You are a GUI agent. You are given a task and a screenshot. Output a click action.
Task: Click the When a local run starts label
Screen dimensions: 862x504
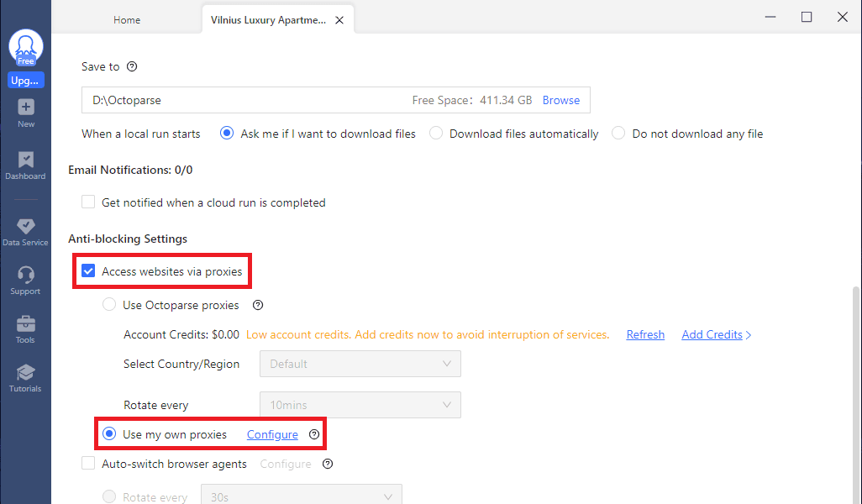[141, 134]
